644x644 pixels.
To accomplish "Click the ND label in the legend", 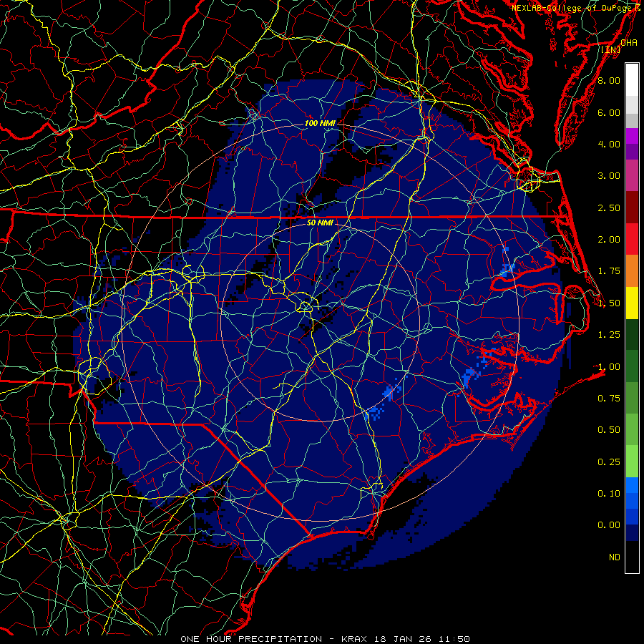I will [x=615, y=557].
